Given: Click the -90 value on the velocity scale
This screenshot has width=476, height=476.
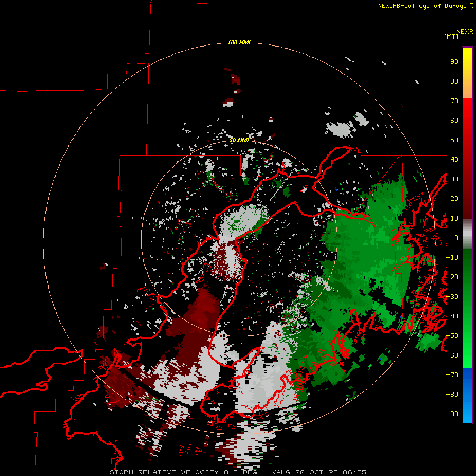Looking at the screenshot, I should click(x=452, y=414).
